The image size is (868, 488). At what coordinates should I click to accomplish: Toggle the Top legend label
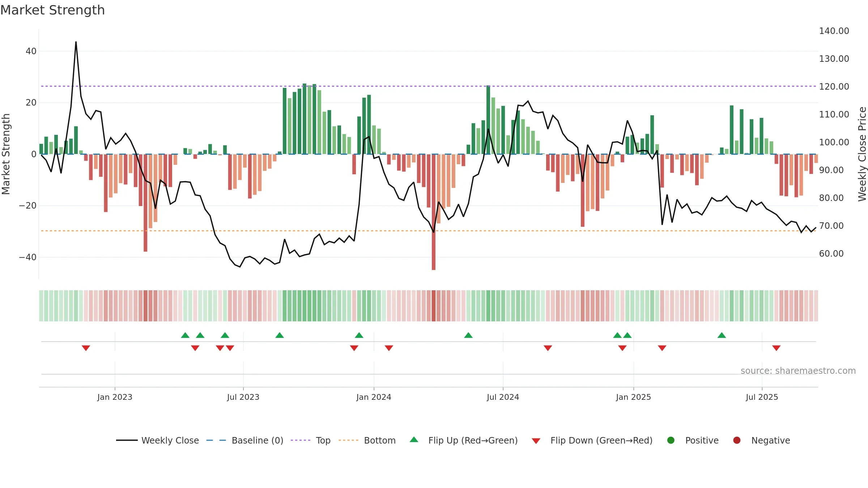[x=323, y=440]
